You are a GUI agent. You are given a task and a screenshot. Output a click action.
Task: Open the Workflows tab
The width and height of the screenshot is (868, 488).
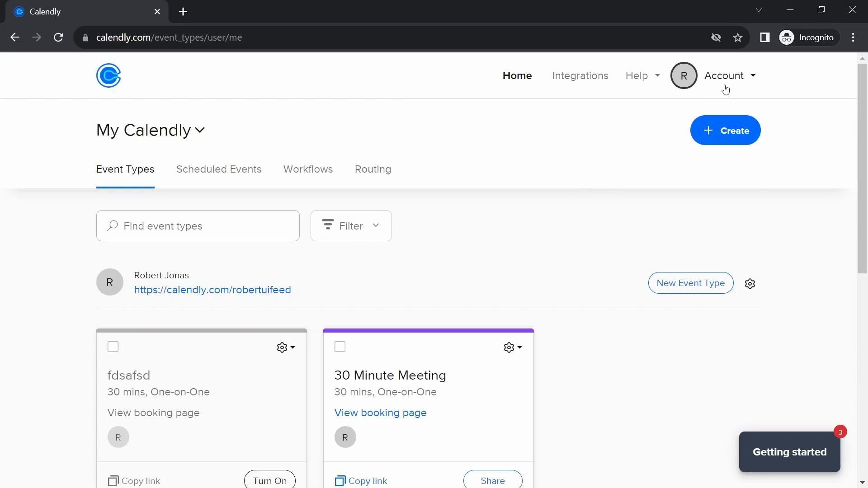tap(308, 169)
